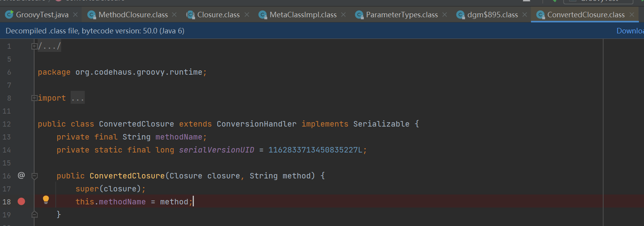Close the Closure.class tab
This screenshot has height=226, width=644.
click(x=247, y=15)
